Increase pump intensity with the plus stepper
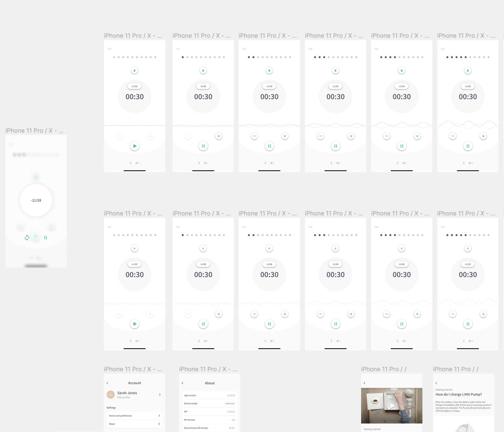This screenshot has width=504, height=432. coord(150,136)
